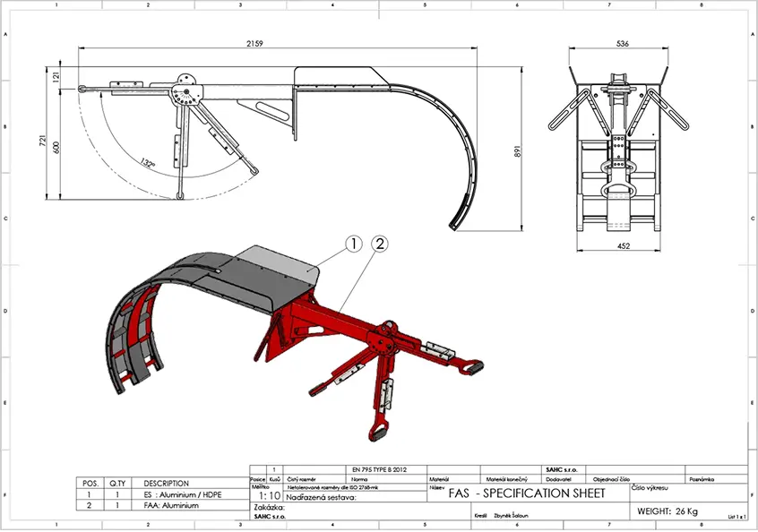The image size is (758, 532).
Task: Click the 'Čistý rozměr' label
Action: 302,479
